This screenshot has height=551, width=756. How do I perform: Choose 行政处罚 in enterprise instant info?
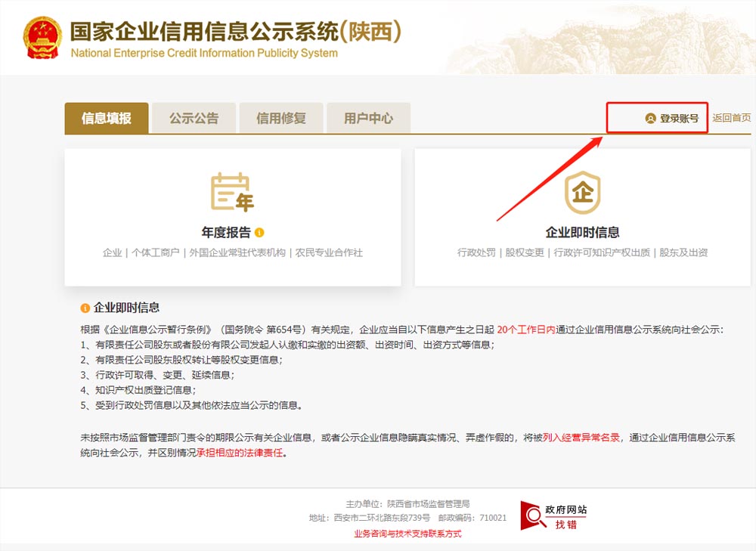476,252
